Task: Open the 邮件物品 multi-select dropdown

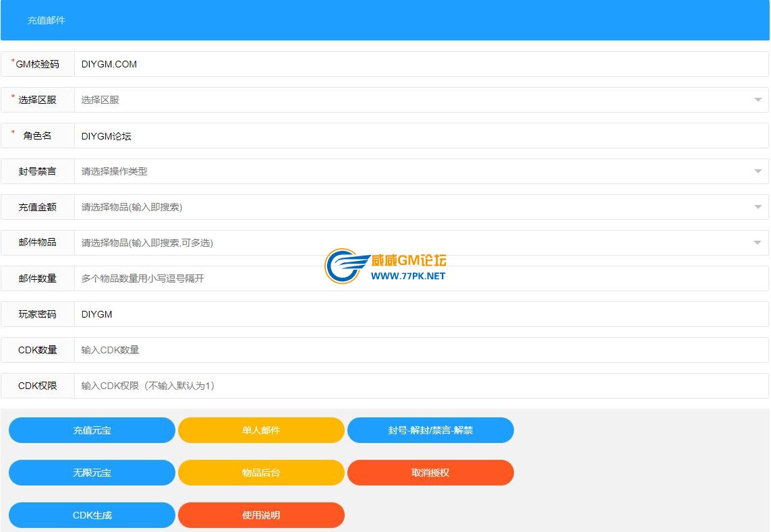Action: (x=758, y=243)
